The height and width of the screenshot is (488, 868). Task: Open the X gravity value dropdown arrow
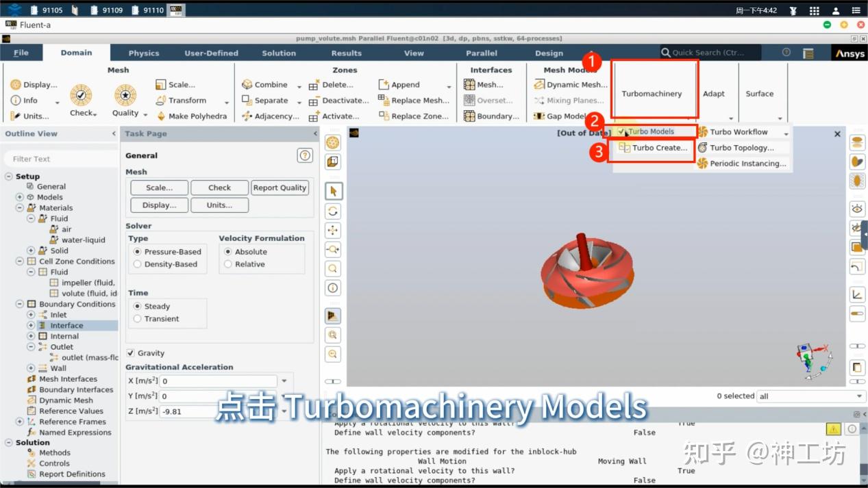(284, 381)
